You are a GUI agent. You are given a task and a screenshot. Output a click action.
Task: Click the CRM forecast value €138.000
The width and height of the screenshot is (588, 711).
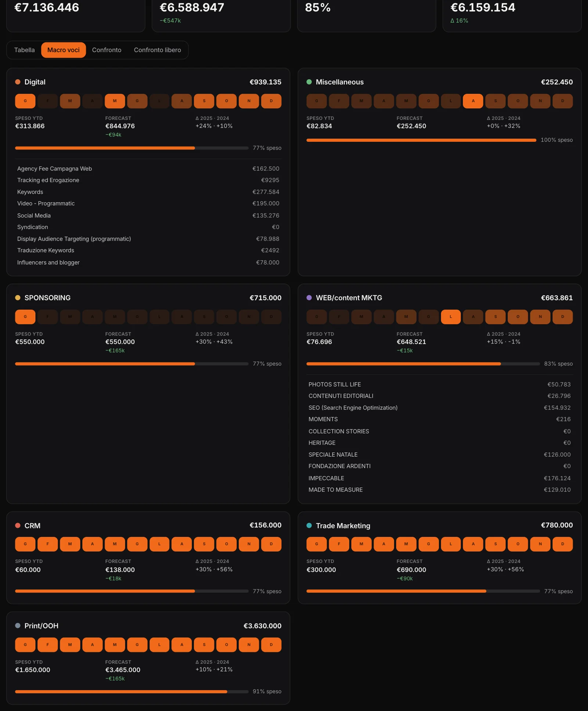click(x=120, y=570)
